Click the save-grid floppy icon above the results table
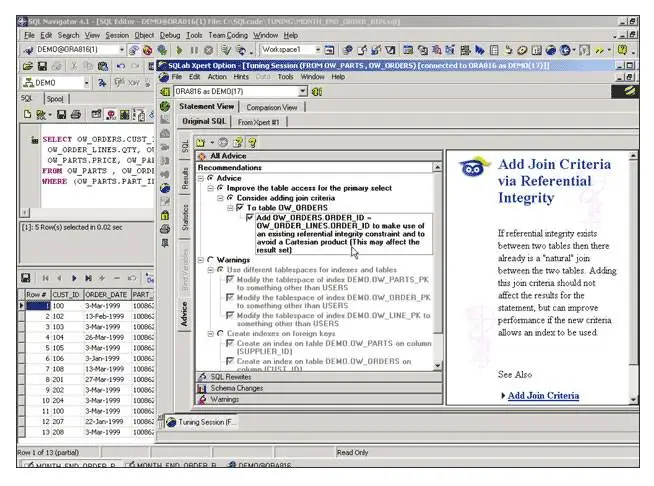 pyautogui.click(x=26, y=278)
